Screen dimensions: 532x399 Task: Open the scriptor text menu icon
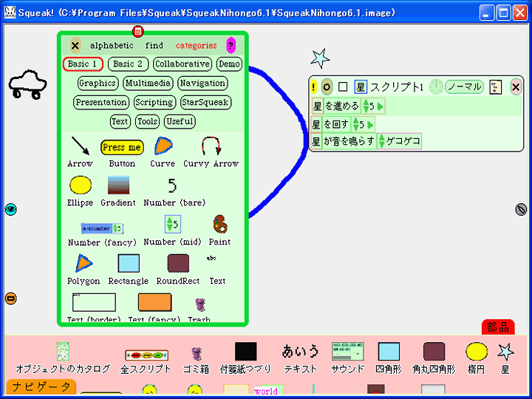click(x=496, y=87)
